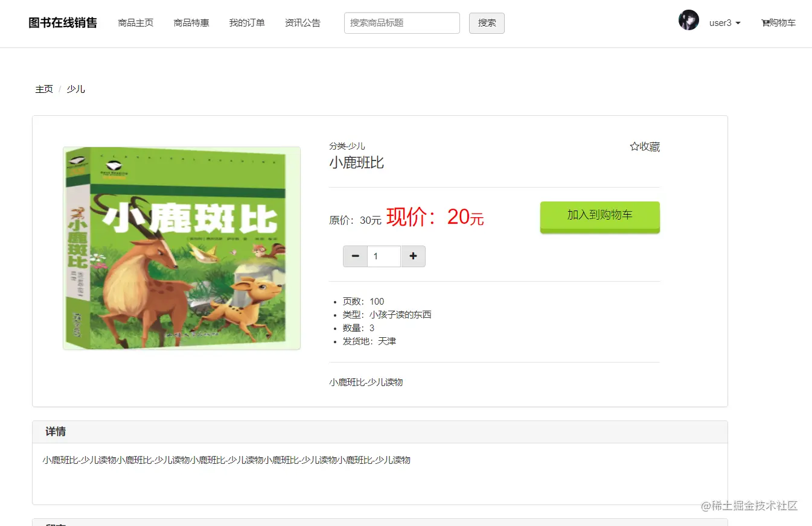Click the 数量：3 list item
Viewport: 812px width, 526px height.
(359, 328)
